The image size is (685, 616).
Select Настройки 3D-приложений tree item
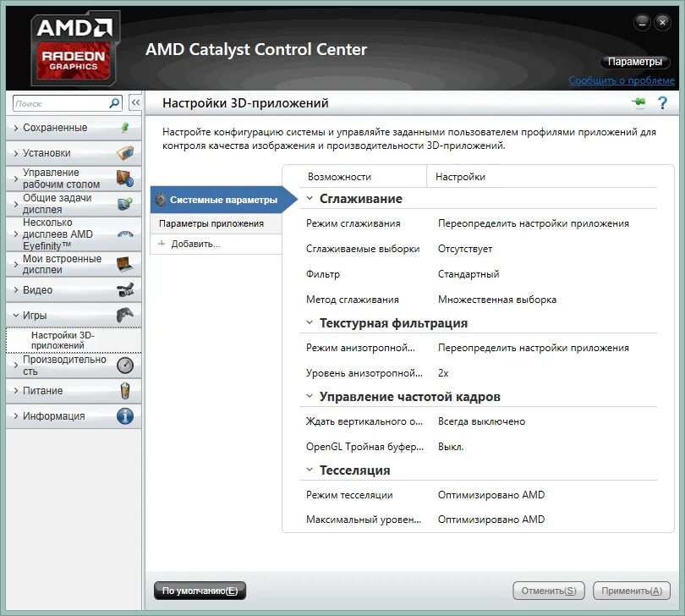click(74, 340)
